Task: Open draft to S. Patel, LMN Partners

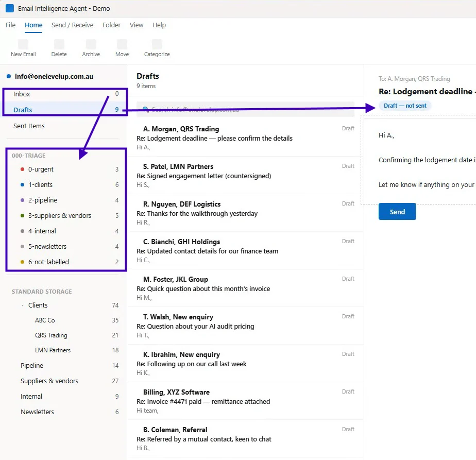Action: point(245,176)
